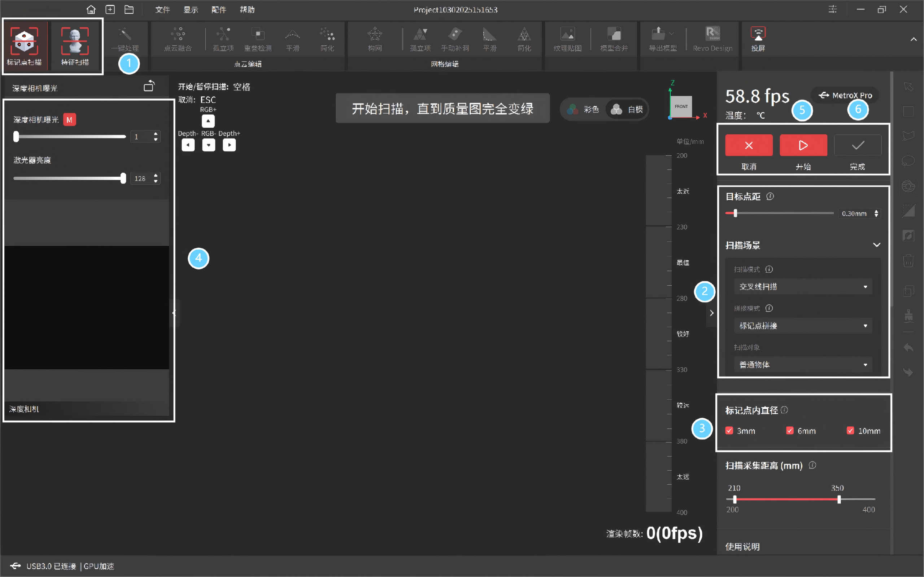
Task: Open the 文件 menu
Action: pyautogui.click(x=162, y=9)
